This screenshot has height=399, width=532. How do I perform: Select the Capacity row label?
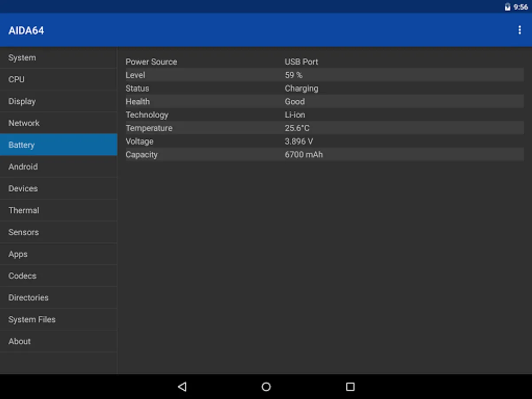(x=141, y=155)
